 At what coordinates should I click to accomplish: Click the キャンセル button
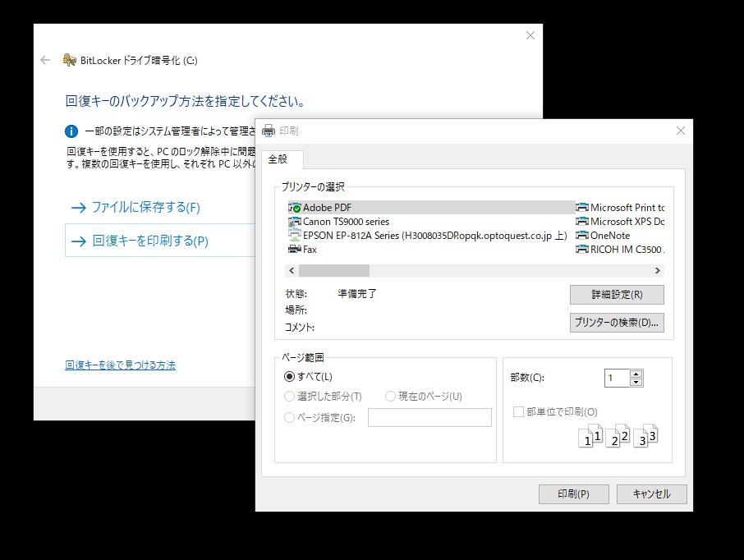tap(651, 494)
